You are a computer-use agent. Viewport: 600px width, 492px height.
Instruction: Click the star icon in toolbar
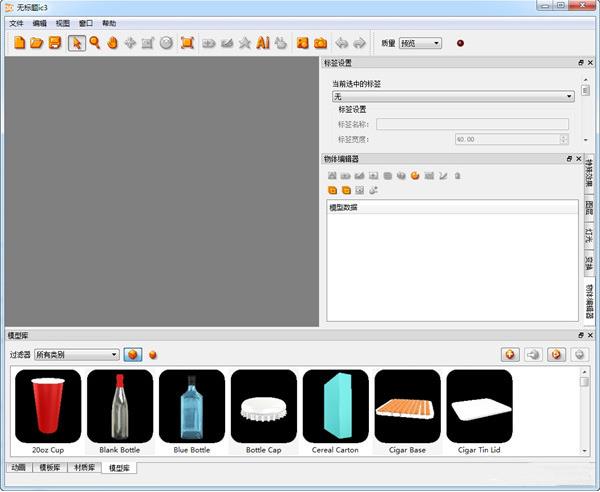(245, 43)
